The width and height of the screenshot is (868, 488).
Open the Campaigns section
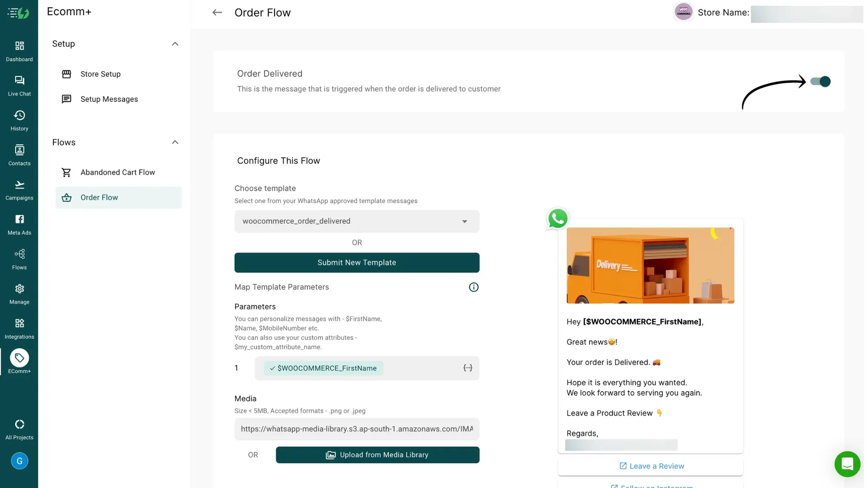pos(19,189)
